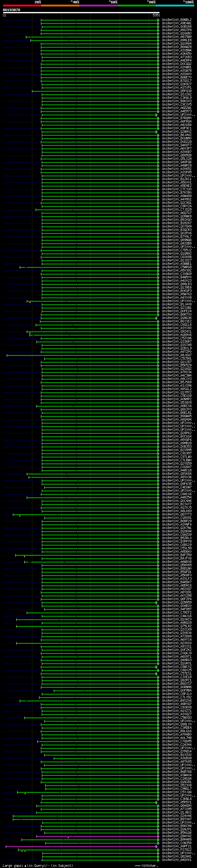This screenshot has height=868, width=197.
Task: Click the cyan =100char. scale marker
Action: [x=138, y=866]
